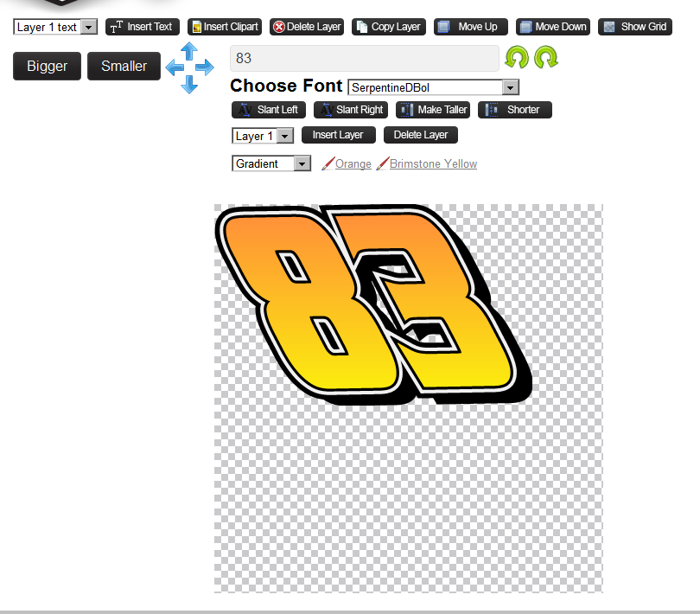Apply Slant Left to the text
Viewport: 700px width, 614px height.
pos(269,110)
